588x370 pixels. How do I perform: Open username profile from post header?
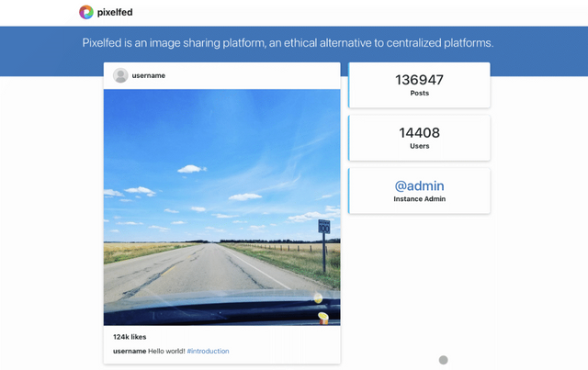tap(149, 75)
